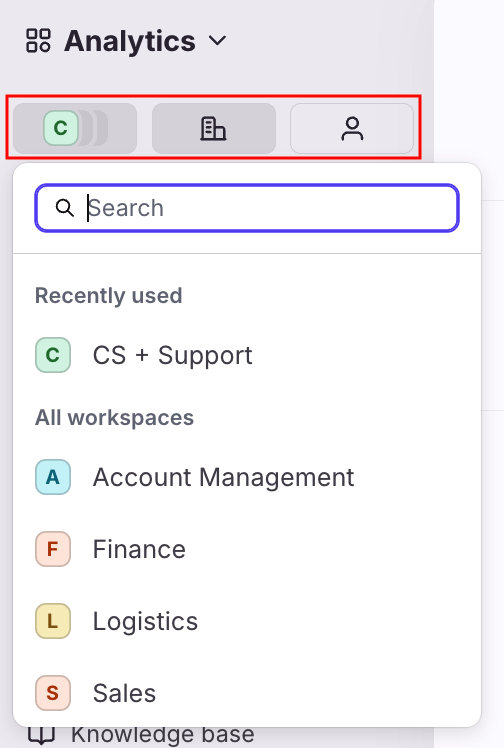Focus the workspace Search field
This screenshot has height=748, width=504.
click(247, 208)
